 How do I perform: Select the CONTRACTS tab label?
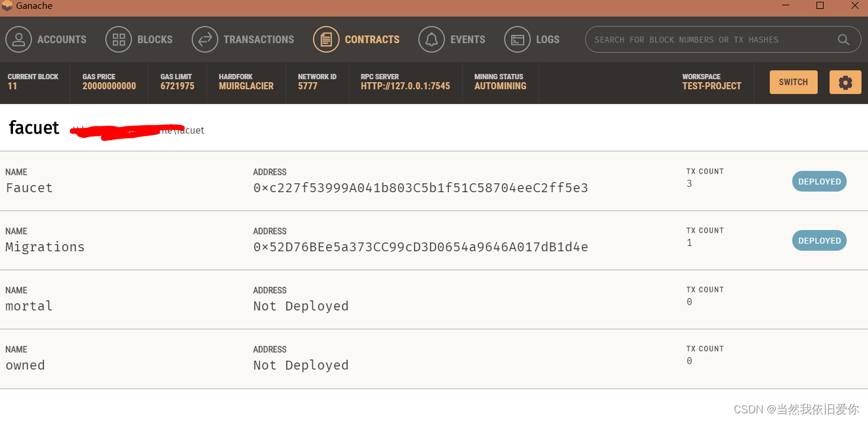coord(372,40)
